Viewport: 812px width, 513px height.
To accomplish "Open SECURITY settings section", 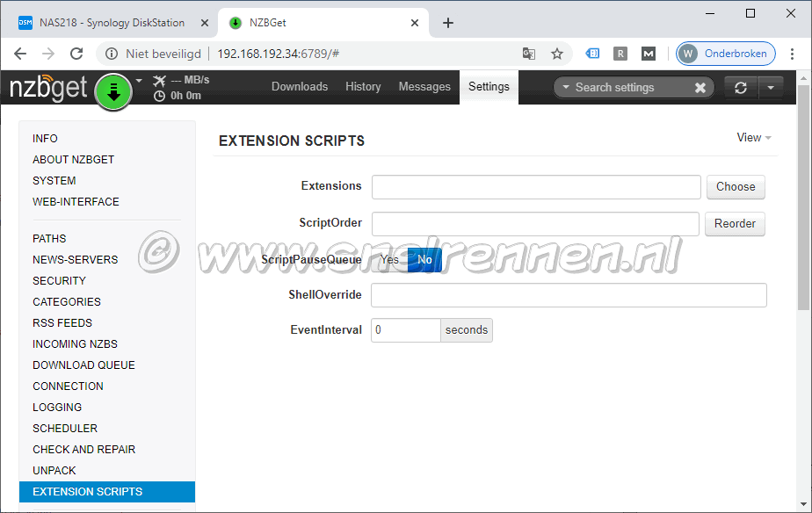I will point(59,280).
